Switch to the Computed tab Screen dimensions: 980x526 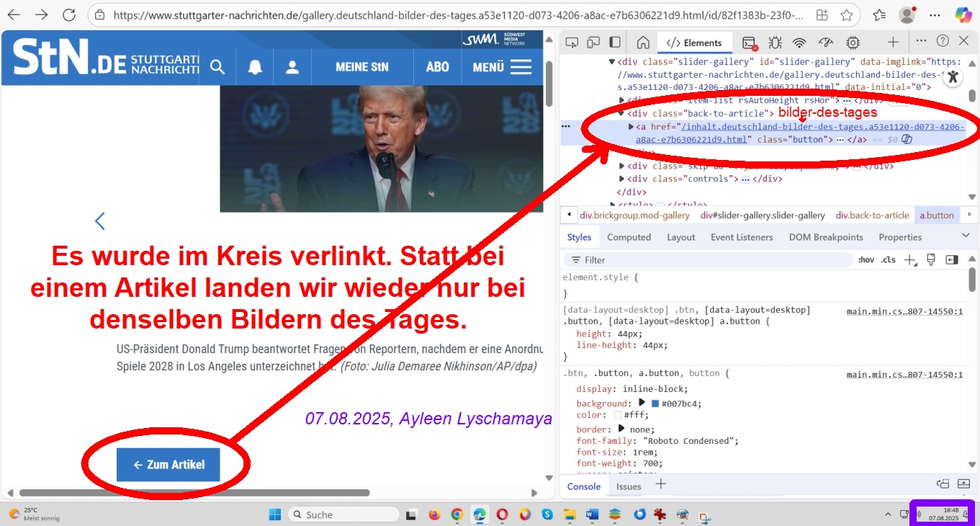click(629, 237)
